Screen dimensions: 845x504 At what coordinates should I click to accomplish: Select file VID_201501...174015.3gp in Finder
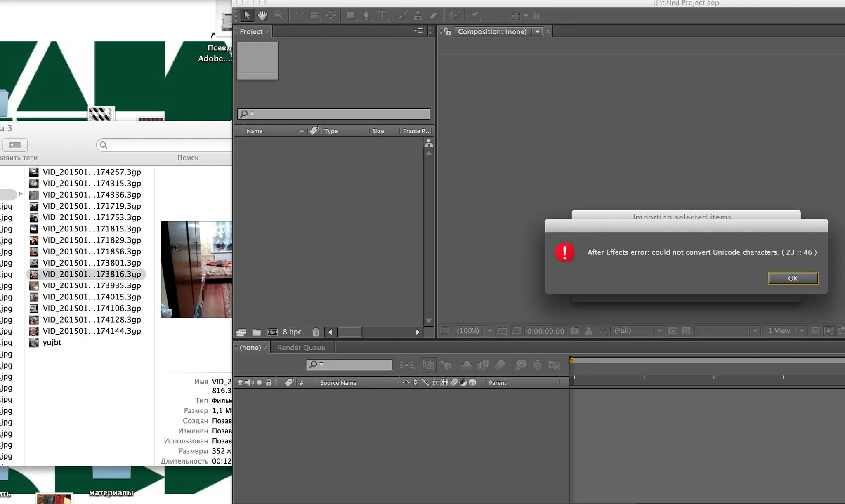tap(92, 297)
